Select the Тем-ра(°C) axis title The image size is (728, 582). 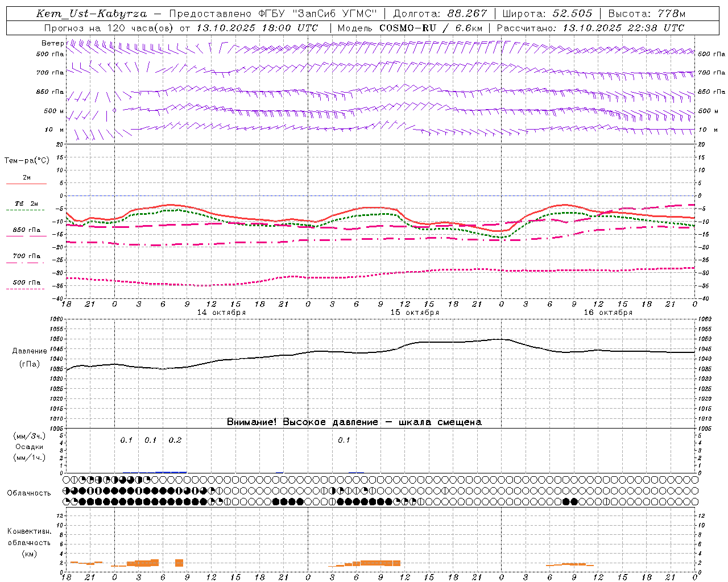[27, 161]
